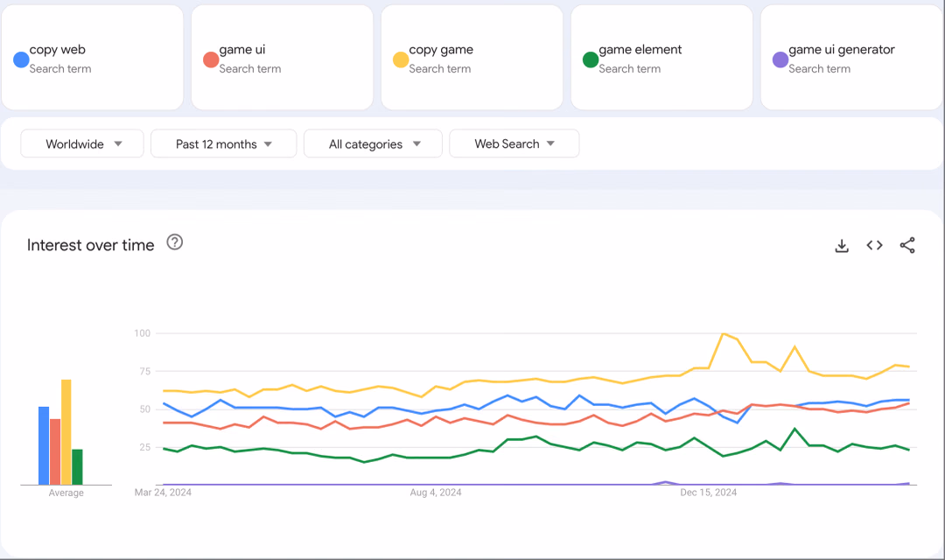Click the green average bar
Image resolution: width=945 pixels, height=560 pixels.
[77, 467]
